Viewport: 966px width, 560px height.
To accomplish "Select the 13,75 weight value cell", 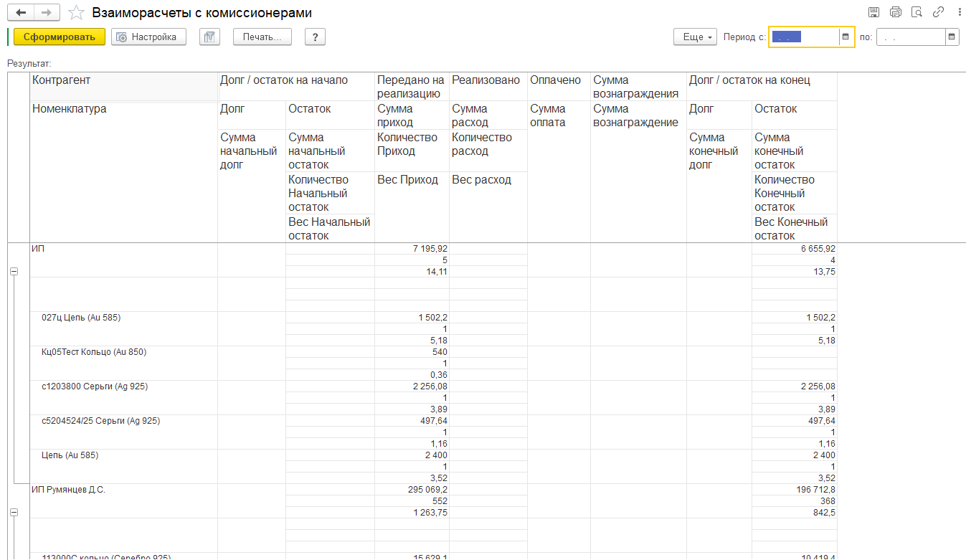I will tap(794, 271).
